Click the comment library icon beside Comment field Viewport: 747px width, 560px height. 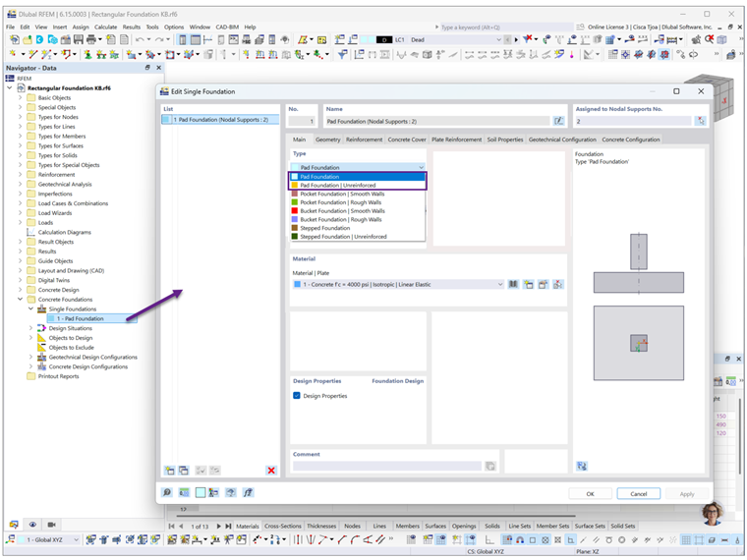[490, 466]
